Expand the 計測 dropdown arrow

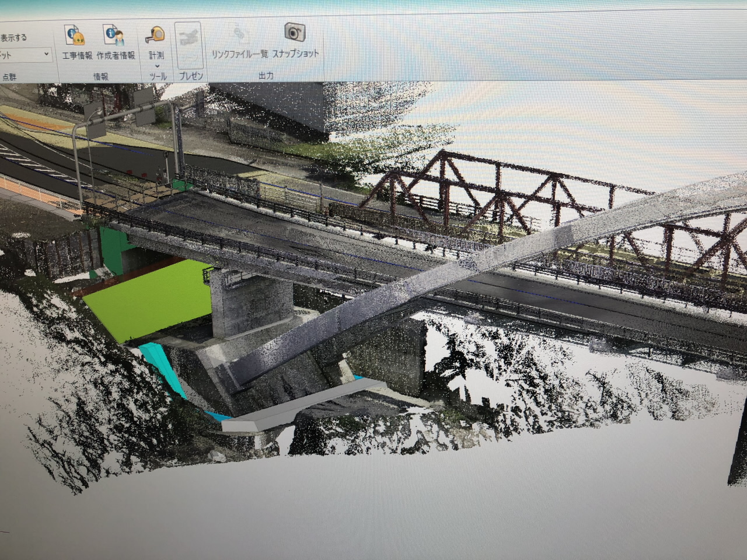157,66
